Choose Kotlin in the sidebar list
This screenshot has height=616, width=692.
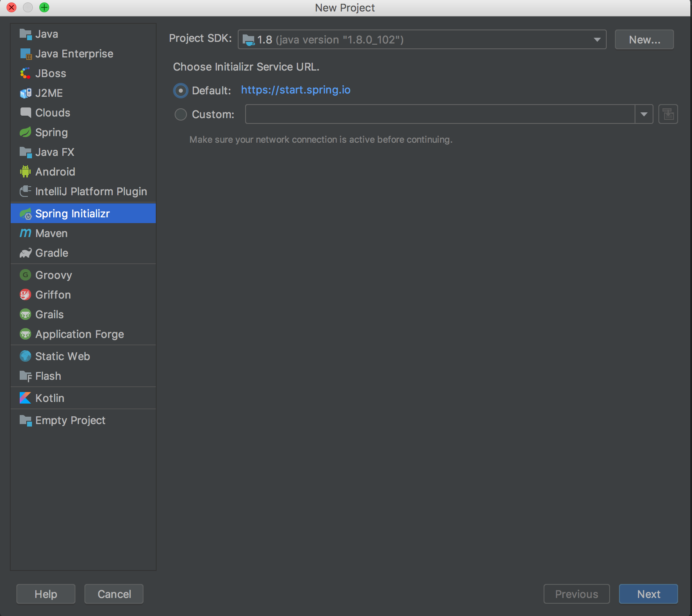click(x=83, y=398)
